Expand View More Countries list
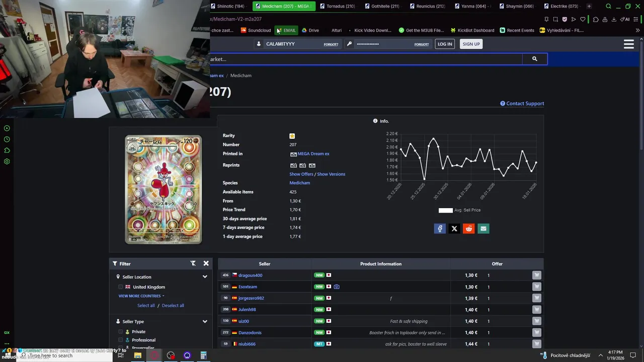This screenshot has height=362, width=644. (141, 296)
